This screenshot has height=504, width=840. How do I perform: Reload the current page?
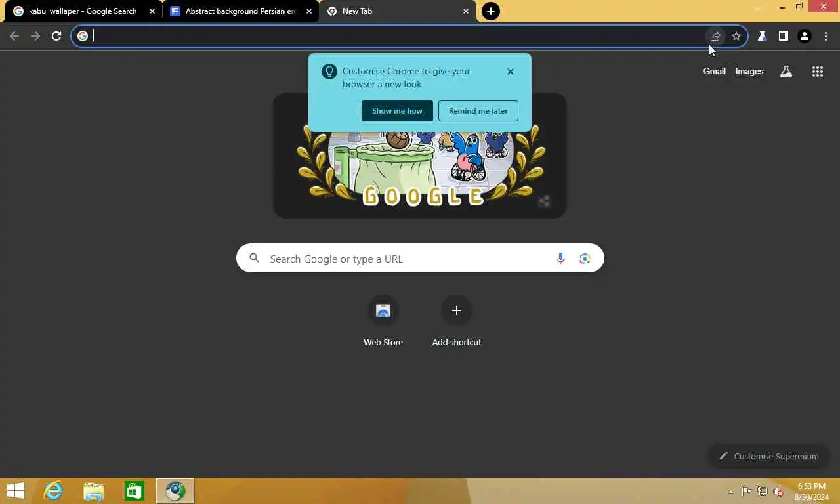[56, 36]
